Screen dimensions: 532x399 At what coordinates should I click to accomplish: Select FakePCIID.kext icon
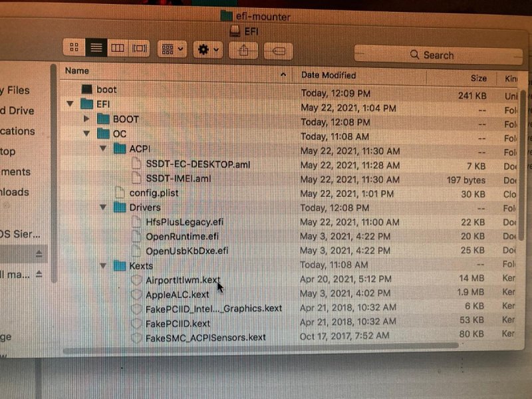click(x=136, y=323)
